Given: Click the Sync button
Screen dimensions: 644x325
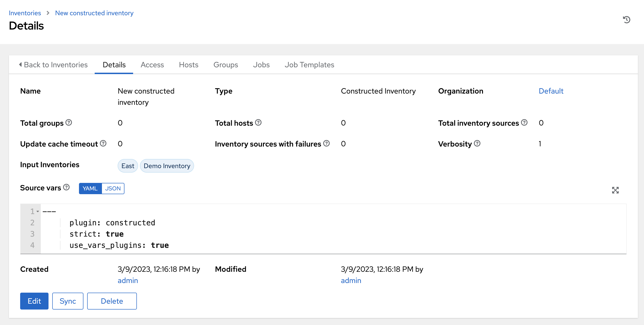Looking at the screenshot, I should coord(67,301).
